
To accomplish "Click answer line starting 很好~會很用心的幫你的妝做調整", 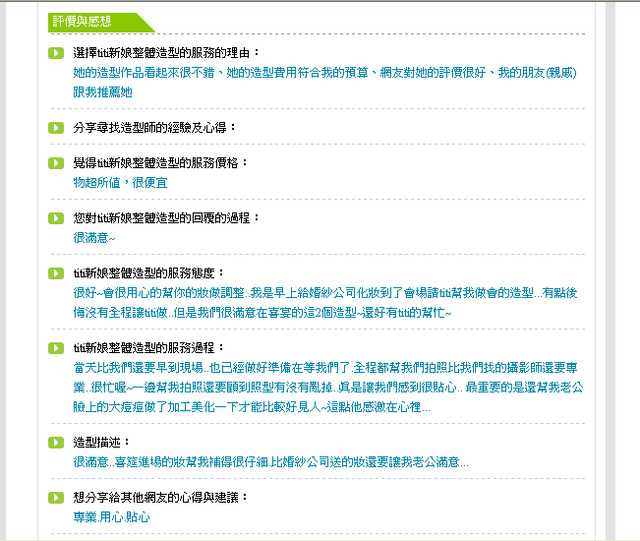I will [325, 293].
